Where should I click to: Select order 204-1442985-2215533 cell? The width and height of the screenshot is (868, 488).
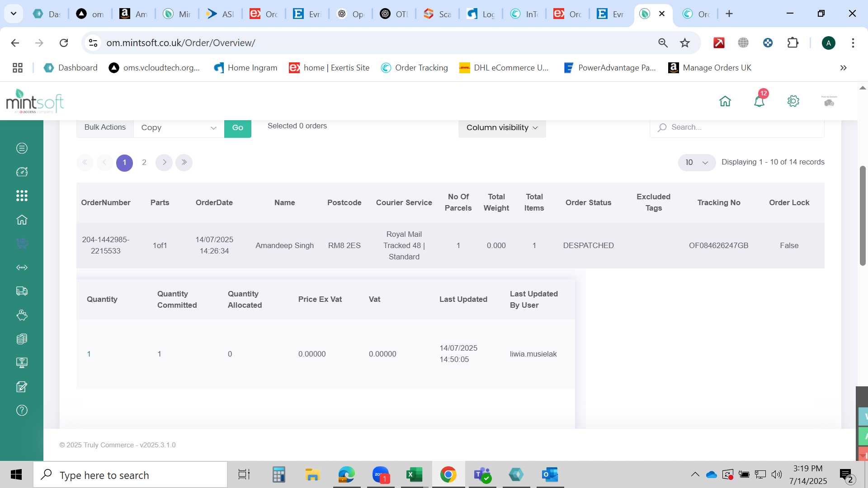(x=106, y=245)
